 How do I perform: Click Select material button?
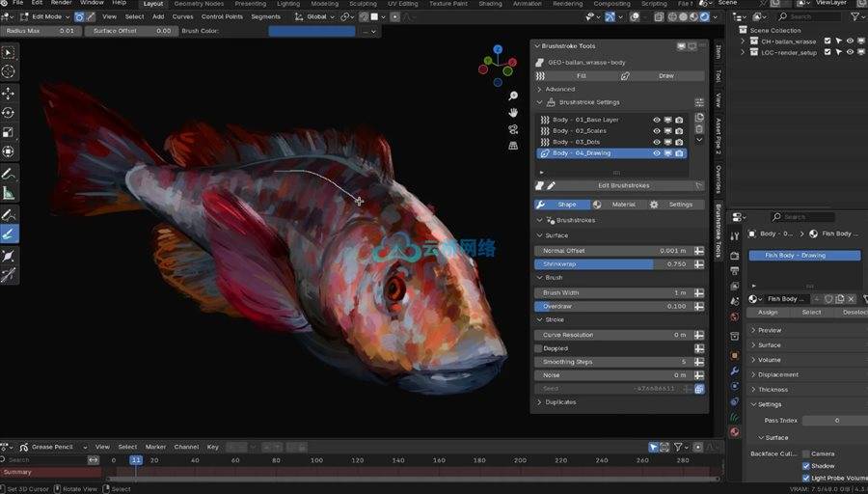pyautogui.click(x=811, y=313)
